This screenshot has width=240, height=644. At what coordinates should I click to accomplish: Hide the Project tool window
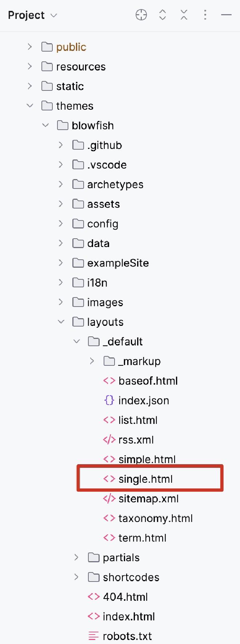coord(226,15)
